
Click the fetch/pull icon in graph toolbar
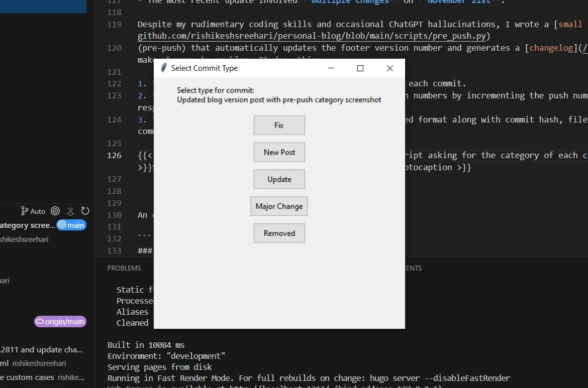[x=70, y=211]
